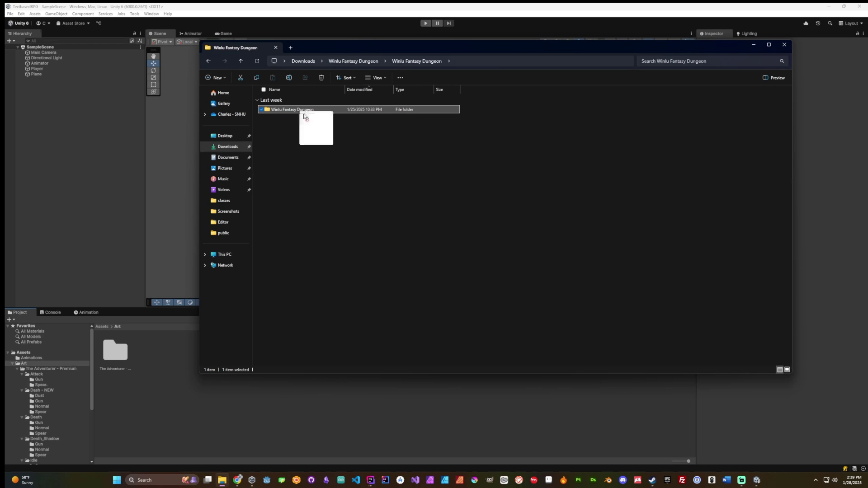868x488 pixels.
Task: Open the Layout dropdown
Action: pyautogui.click(x=851, y=23)
